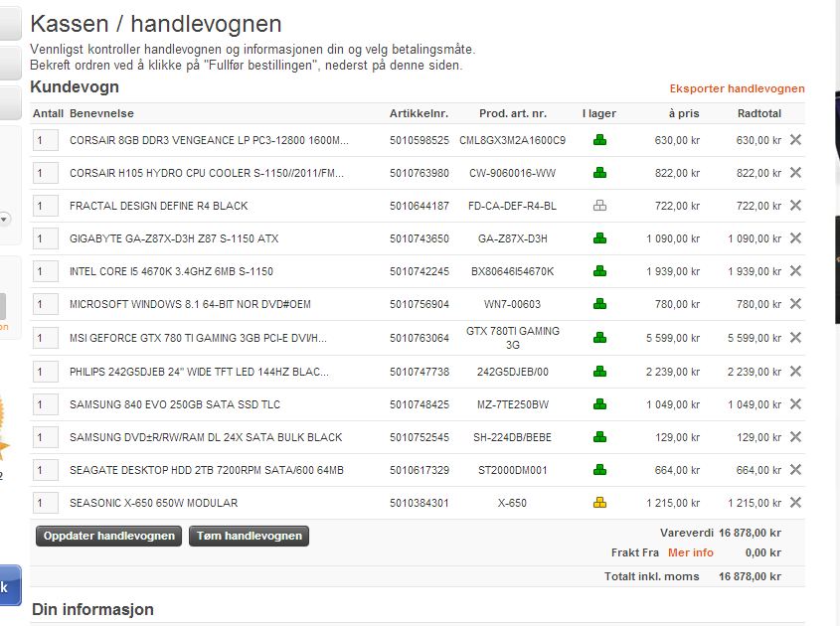
Task: Click stock icon for PHILIPS 242G5DJEB
Action: pos(600,372)
